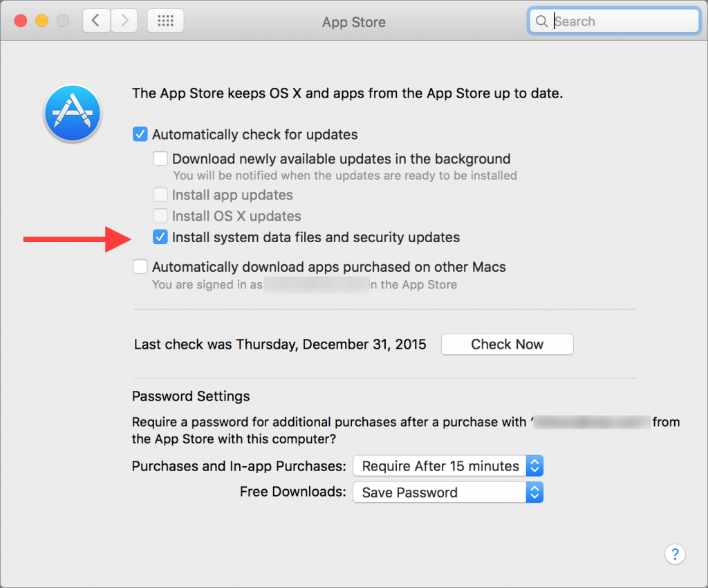Click the grayed-out zoom window button
Viewport: 708px width, 588px height.
pos(63,21)
